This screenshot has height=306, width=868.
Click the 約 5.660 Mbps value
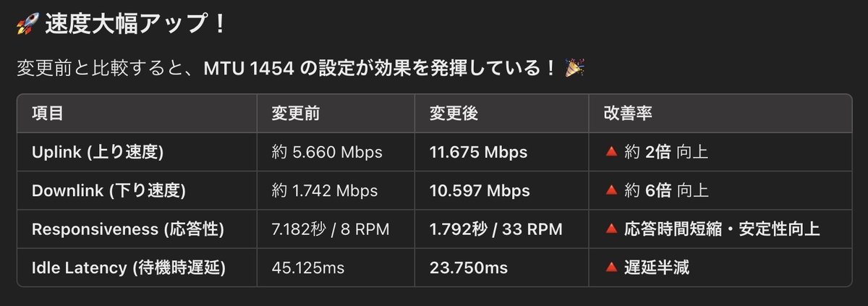[327, 153]
